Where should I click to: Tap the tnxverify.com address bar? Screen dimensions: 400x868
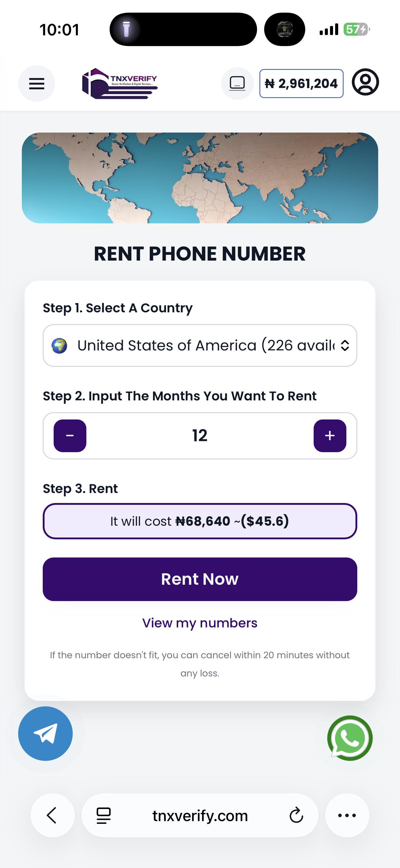point(200,816)
